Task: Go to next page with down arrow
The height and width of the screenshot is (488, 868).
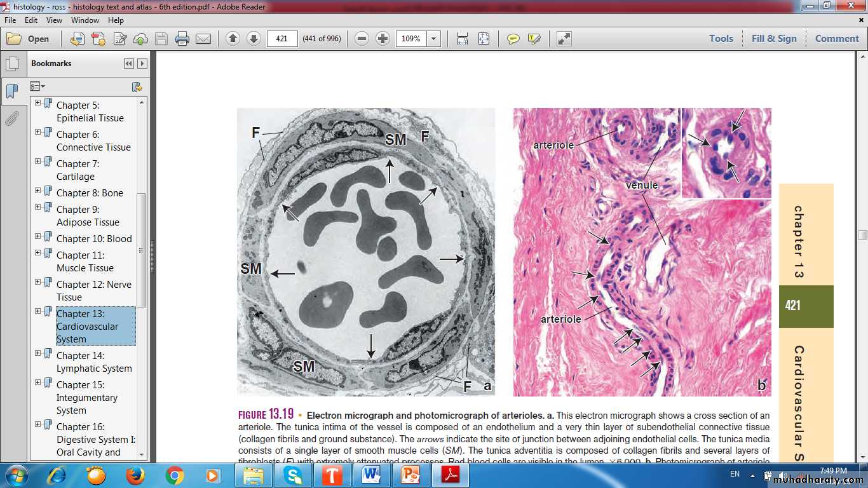Action: (x=254, y=39)
